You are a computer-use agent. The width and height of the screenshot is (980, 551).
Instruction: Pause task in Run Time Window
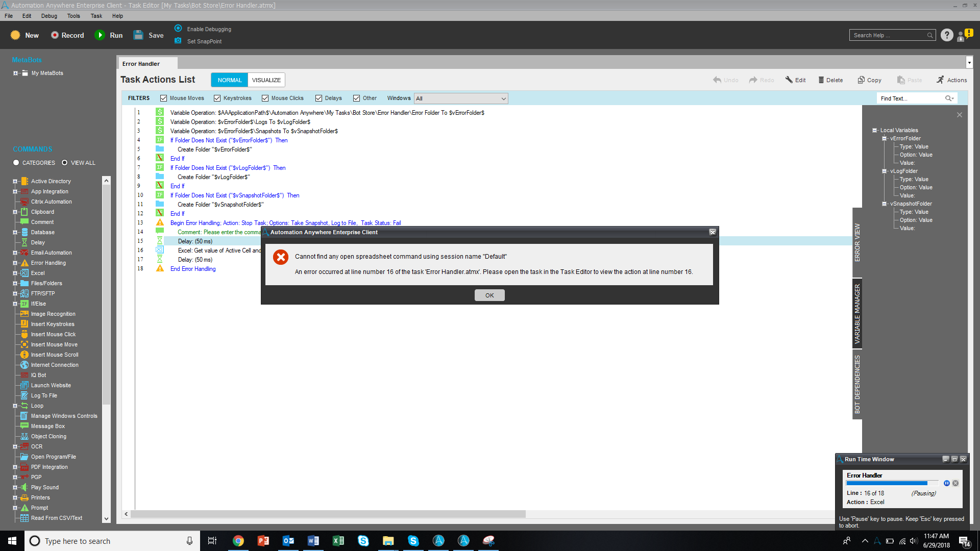click(947, 483)
